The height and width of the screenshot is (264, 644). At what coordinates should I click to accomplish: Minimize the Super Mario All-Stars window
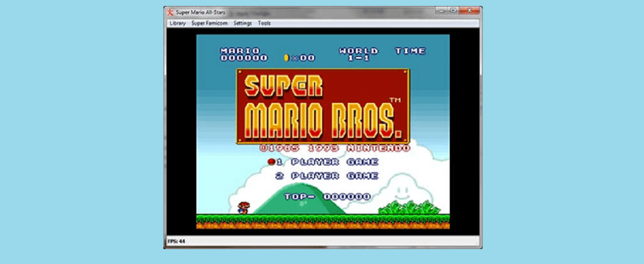coord(442,10)
